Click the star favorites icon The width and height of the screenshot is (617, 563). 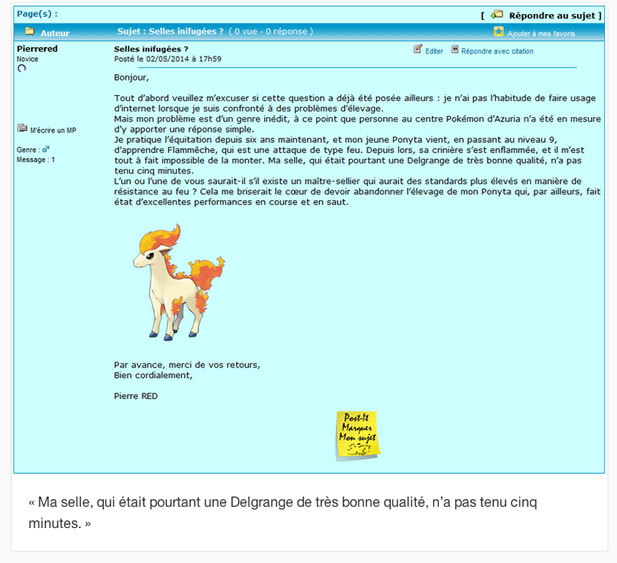tap(499, 31)
